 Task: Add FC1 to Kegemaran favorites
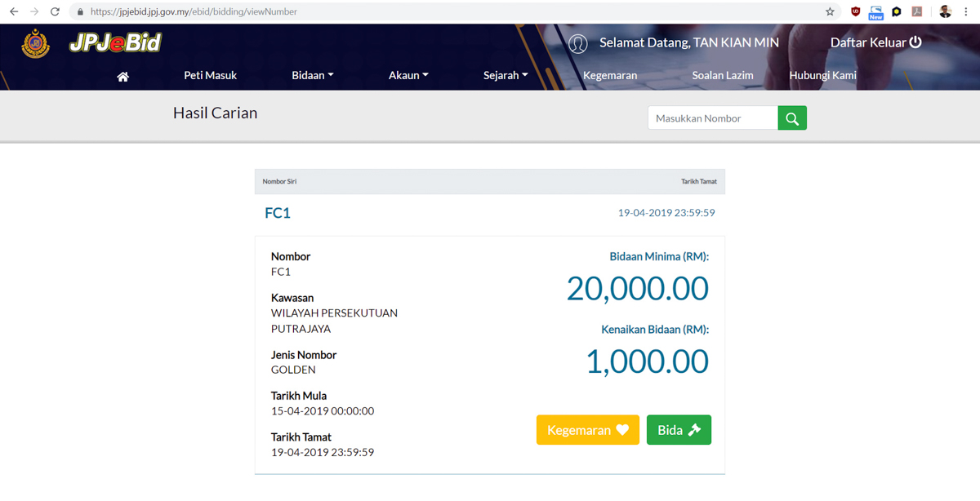tap(587, 430)
